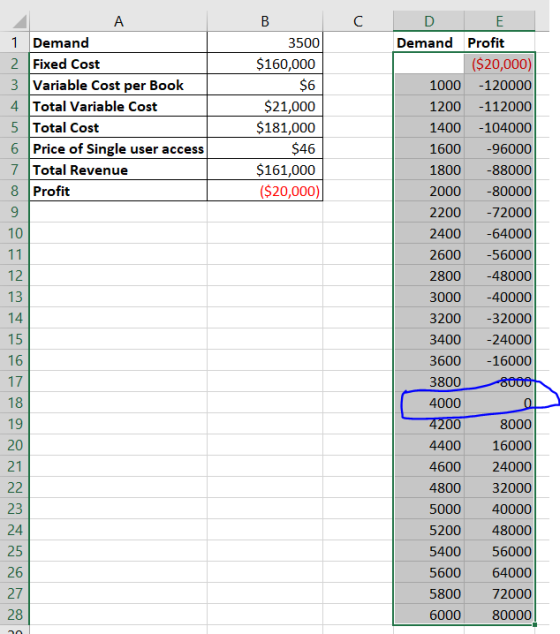Click profit value -104000
This screenshot has width=560, height=634.
click(x=500, y=127)
